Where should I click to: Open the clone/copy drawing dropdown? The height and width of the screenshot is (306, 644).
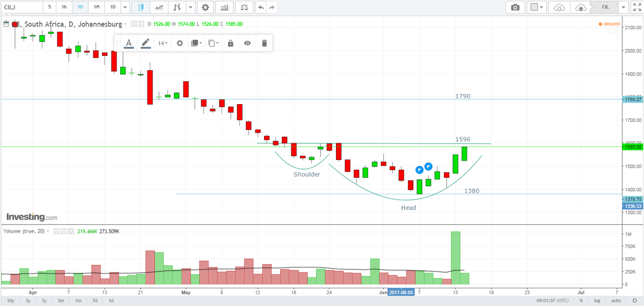(214, 43)
